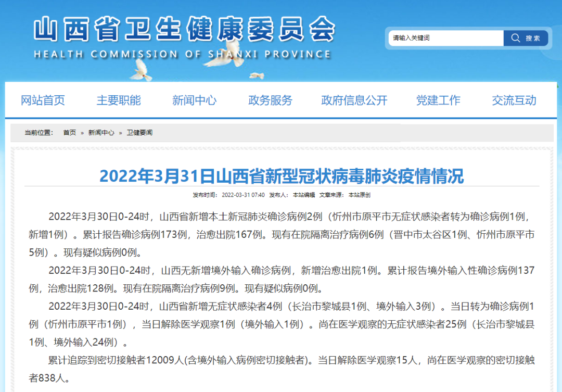
Task: Click the article source text 本站原创
Action: pos(359,195)
